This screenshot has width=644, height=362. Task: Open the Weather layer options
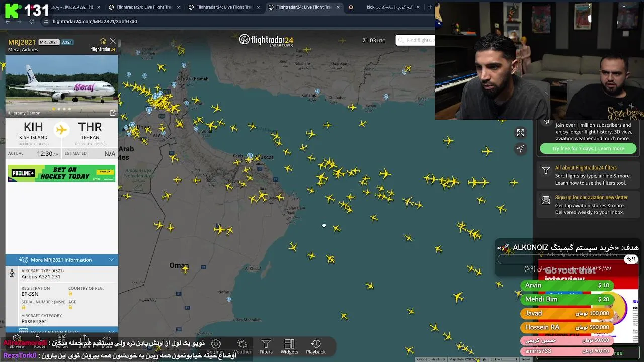(242, 347)
